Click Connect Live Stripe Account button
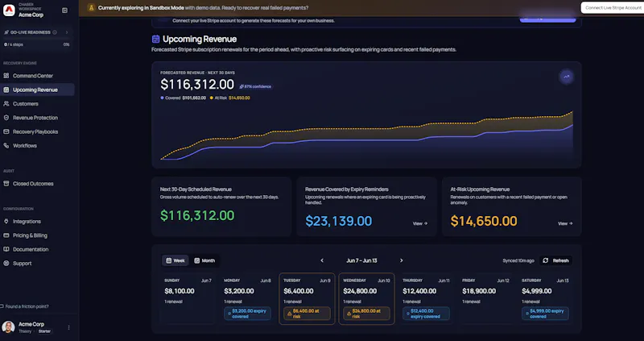The width and height of the screenshot is (644, 341). point(613,8)
